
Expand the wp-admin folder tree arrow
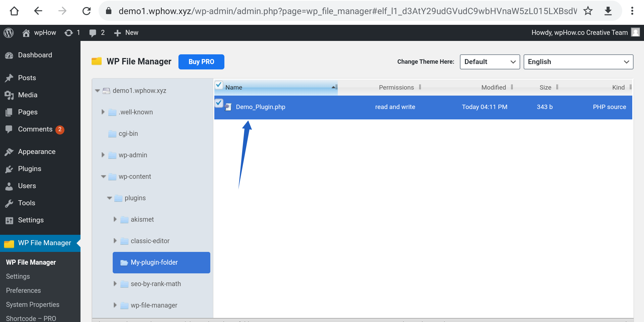(x=103, y=155)
